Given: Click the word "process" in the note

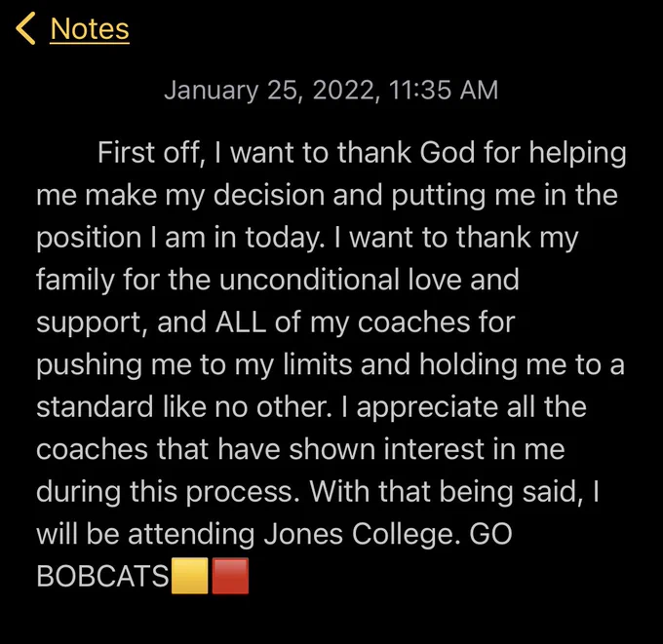Looking at the screenshot, I should tap(239, 494).
